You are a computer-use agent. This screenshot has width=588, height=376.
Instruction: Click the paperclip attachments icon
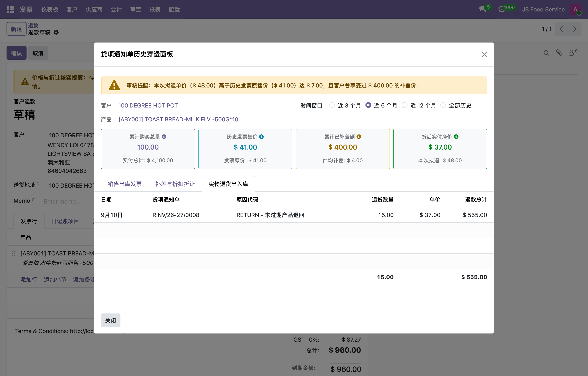point(559,53)
